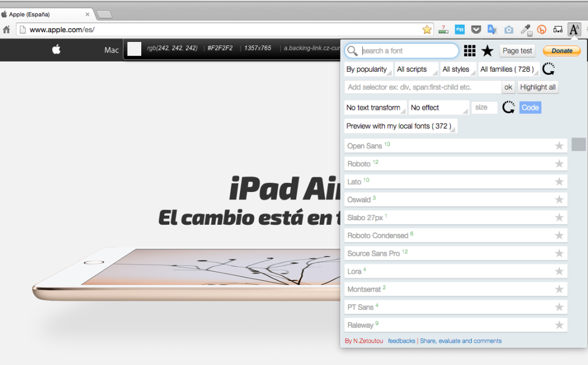Open the By N.Zetoutou link
The width and height of the screenshot is (588, 365).
pos(363,341)
